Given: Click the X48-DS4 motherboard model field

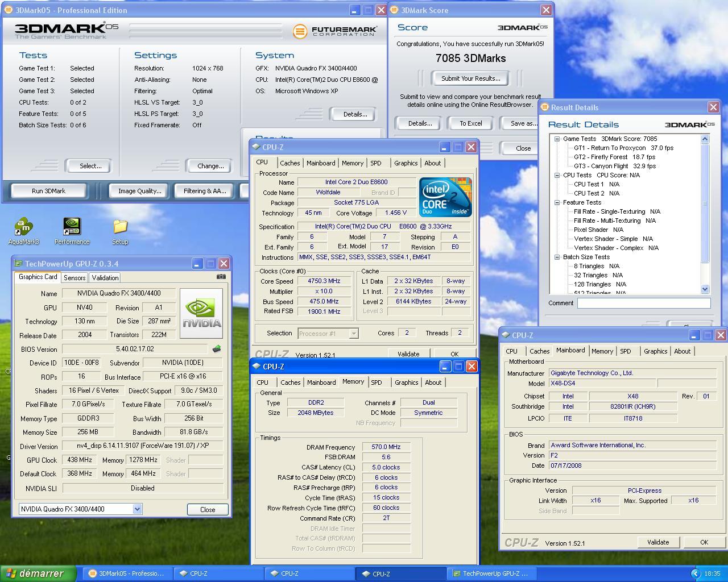Looking at the screenshot, I should (602, 384).
